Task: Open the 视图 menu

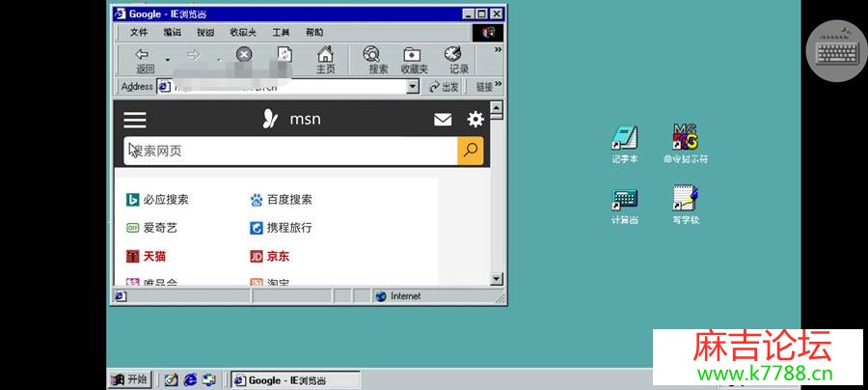Action: (205, 33)
